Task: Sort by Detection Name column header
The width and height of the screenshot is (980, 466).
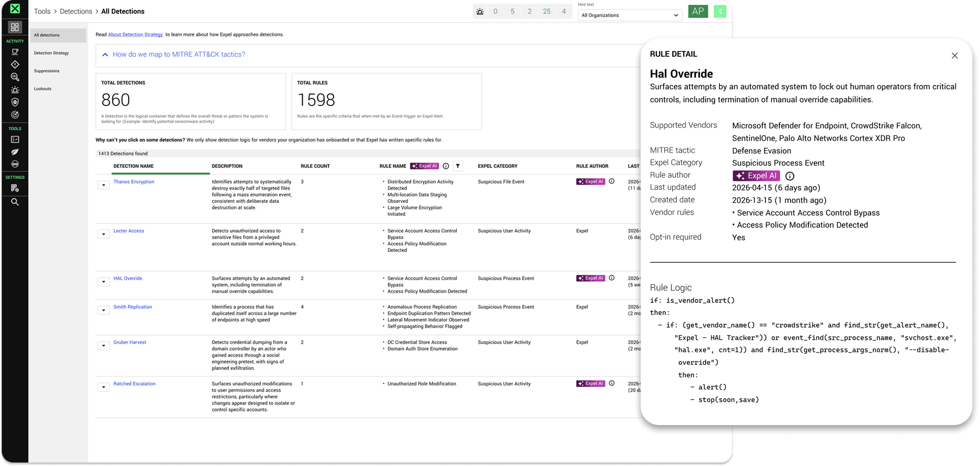Action: click(x=133, y=166)
